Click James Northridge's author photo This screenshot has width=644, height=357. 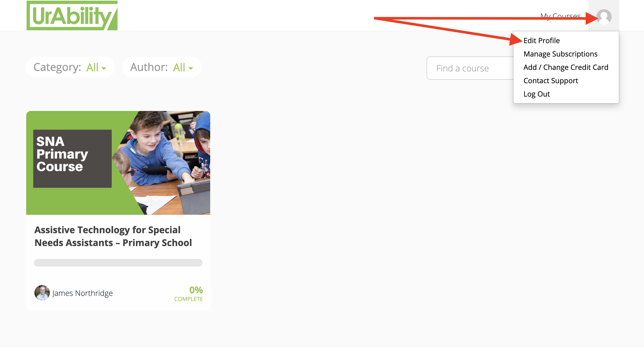tap(42, 293)
